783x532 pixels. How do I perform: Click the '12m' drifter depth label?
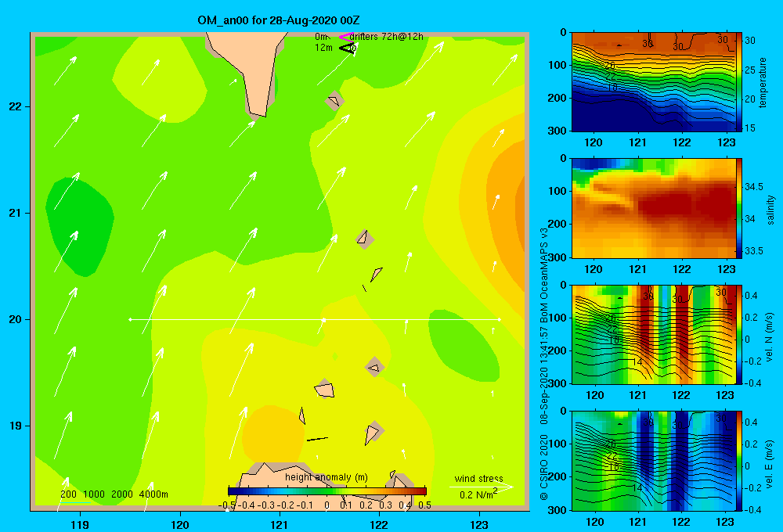tap(323, 48)
